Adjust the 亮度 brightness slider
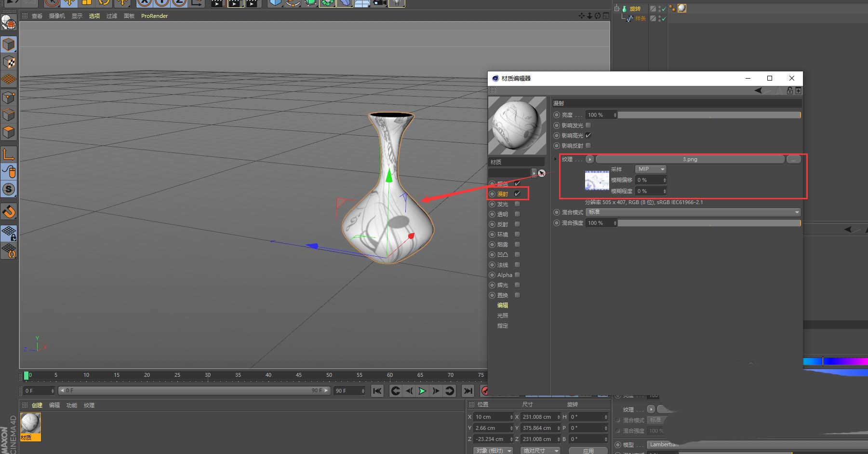 (x=708, y=115)
